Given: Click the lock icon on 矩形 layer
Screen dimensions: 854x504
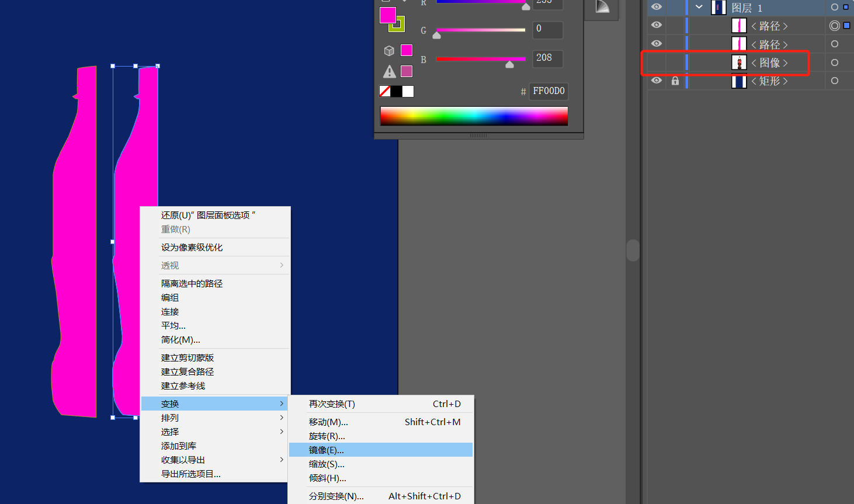Looking at the screenshot, I should click(x=675, y=81).
